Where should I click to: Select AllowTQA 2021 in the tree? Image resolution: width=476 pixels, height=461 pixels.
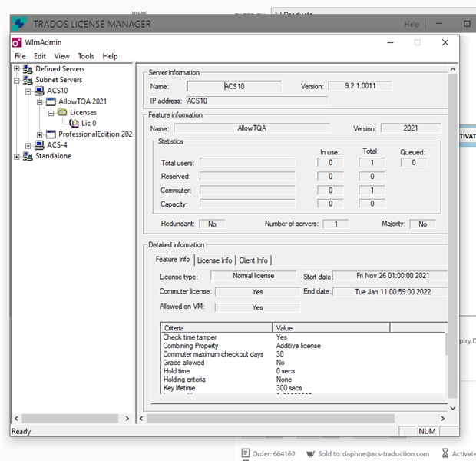[83, 101]
